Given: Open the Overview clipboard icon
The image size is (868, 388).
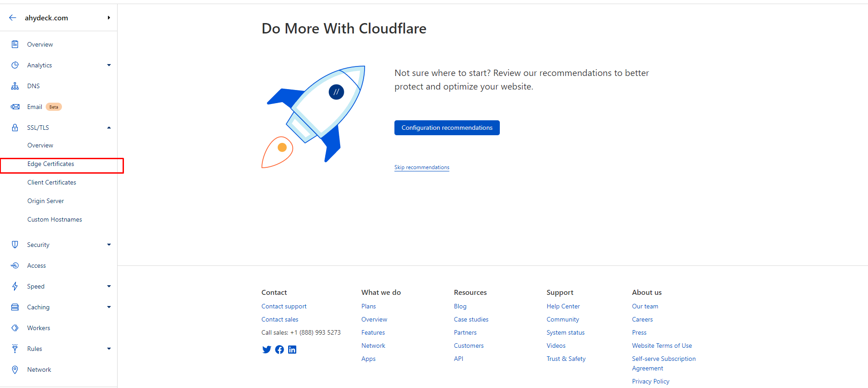Looking at the screenshot, I should (x=15, y=44).
